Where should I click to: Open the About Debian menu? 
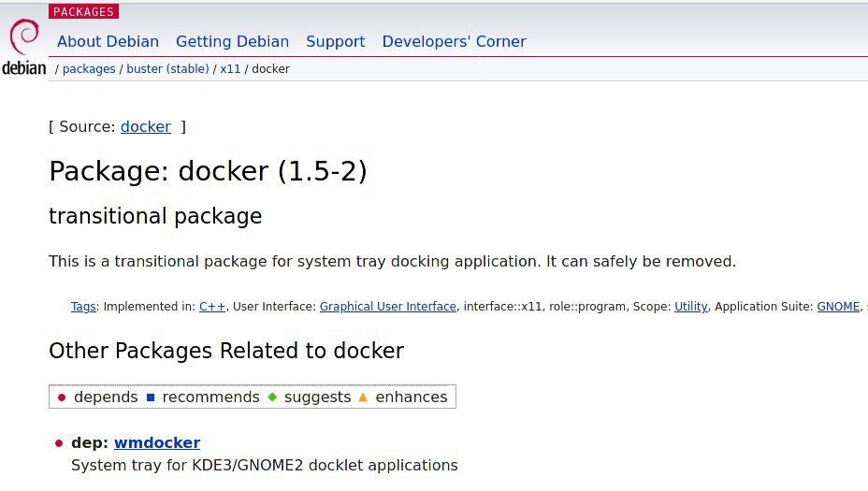(108, 41)
